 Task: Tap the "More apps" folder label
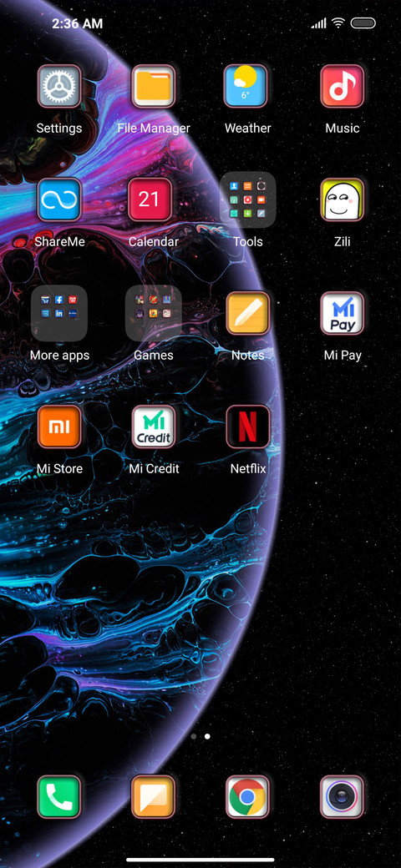(59, 356)
